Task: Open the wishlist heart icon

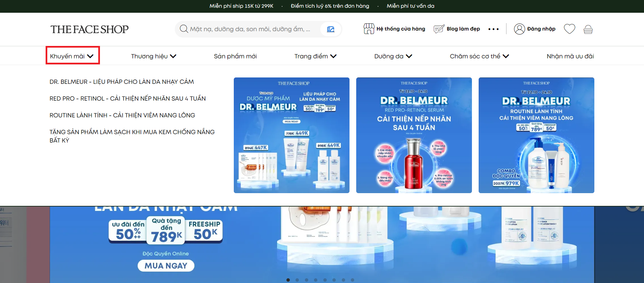Action: [x=570, y=29]
